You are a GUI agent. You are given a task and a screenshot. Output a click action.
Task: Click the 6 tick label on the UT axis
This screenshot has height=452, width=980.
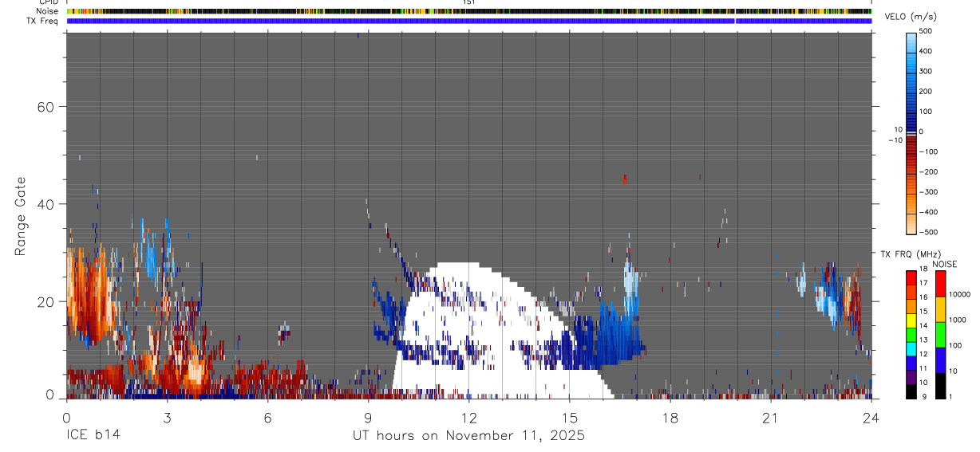tap(267, 417)
